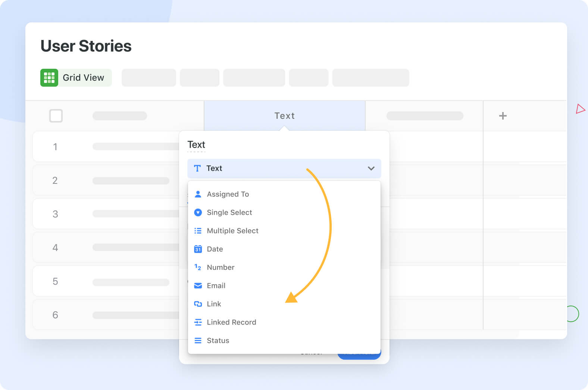Screen dimensions: 588x390
Task: Select the Link field type
Action: click(x=284, y=304)
